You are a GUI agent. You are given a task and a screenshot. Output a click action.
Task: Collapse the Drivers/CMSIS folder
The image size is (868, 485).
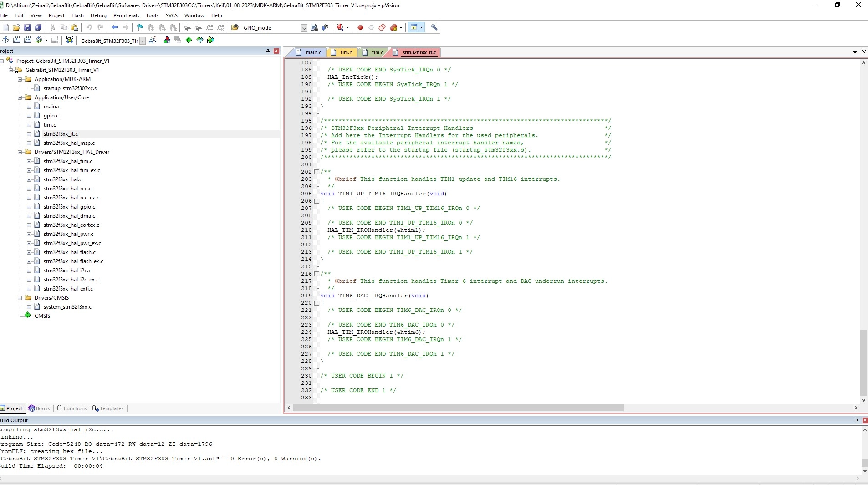(20, 298)
